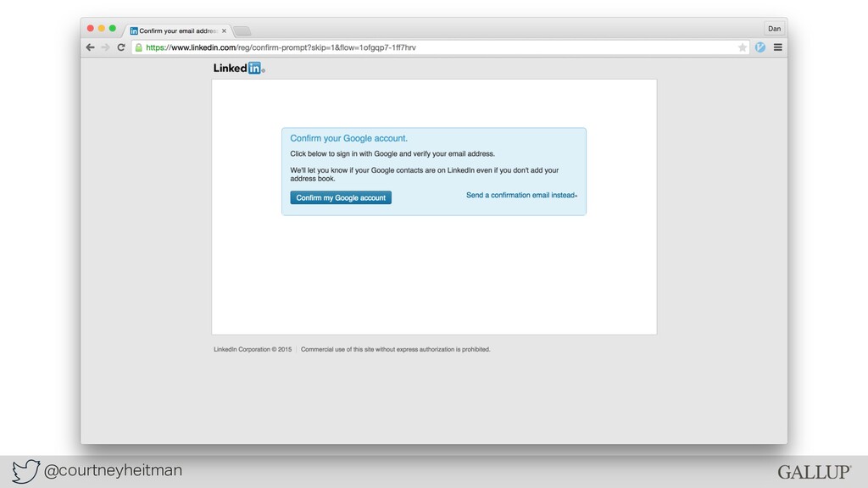The image size is (868, 488).
Task: Click Confirm my Google account button
Action: (341, 197)
